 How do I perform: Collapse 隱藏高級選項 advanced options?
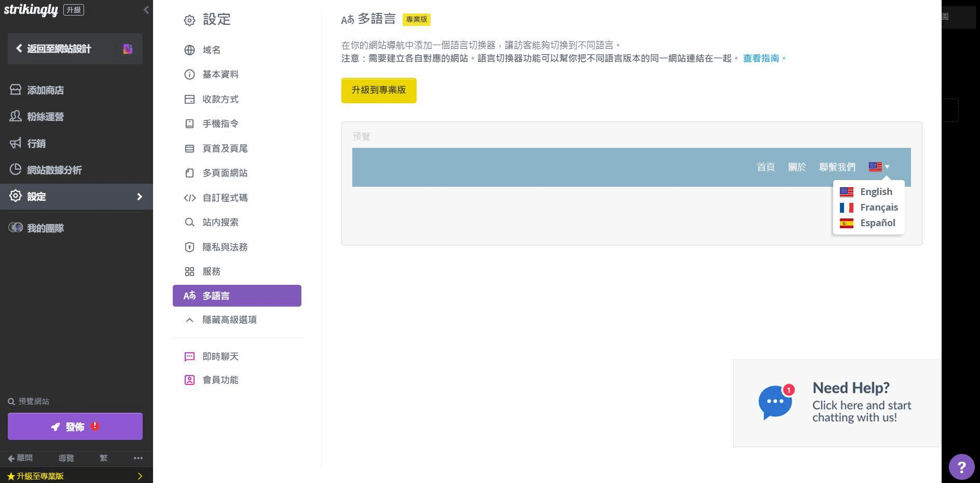tap(229, 320)
